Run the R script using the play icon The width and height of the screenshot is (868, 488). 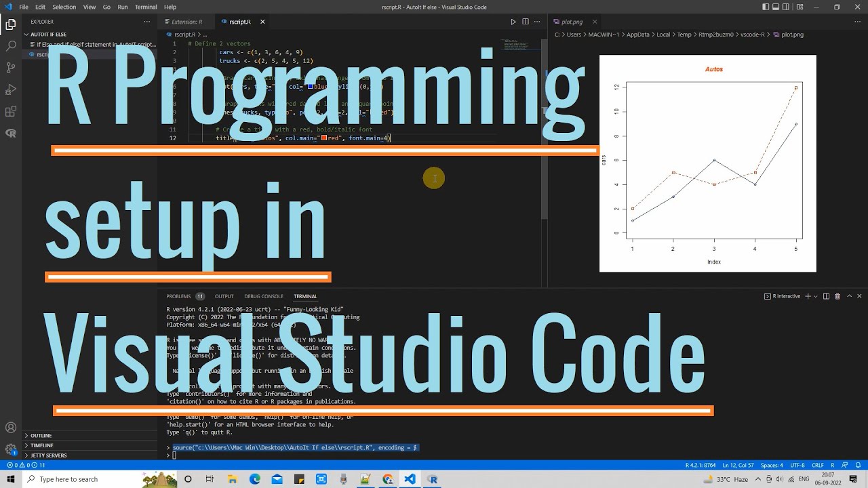coord(513,21)
